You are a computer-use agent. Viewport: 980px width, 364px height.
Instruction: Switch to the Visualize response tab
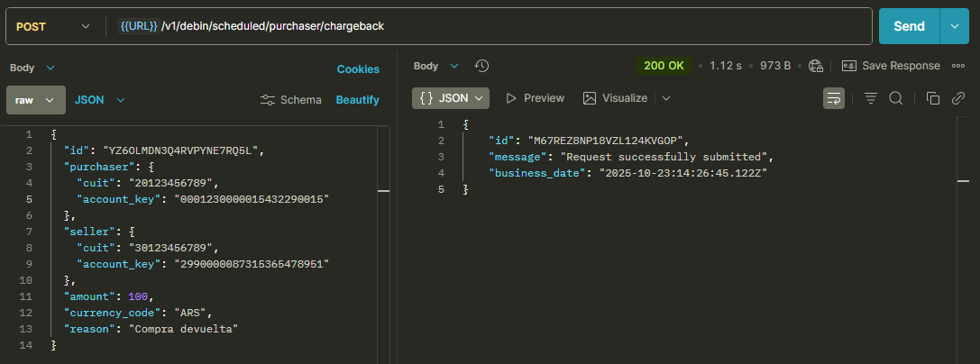pos(615,98)
